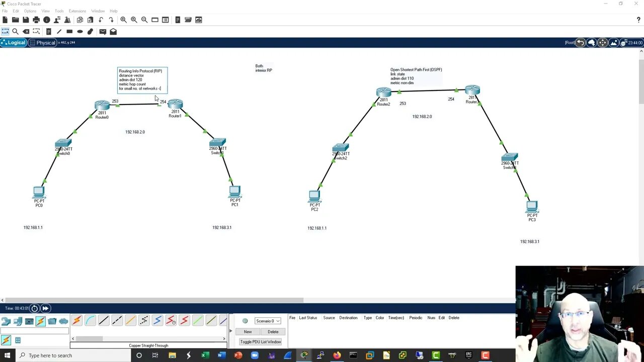This screenshot has width=644, height=362.
Task: Open a file via folder icon
Action: pos(15,20)
